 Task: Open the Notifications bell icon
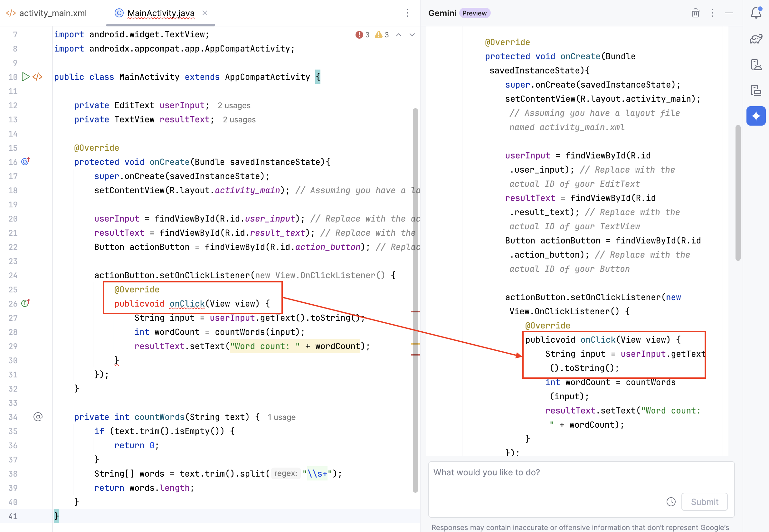click(756, 13)
